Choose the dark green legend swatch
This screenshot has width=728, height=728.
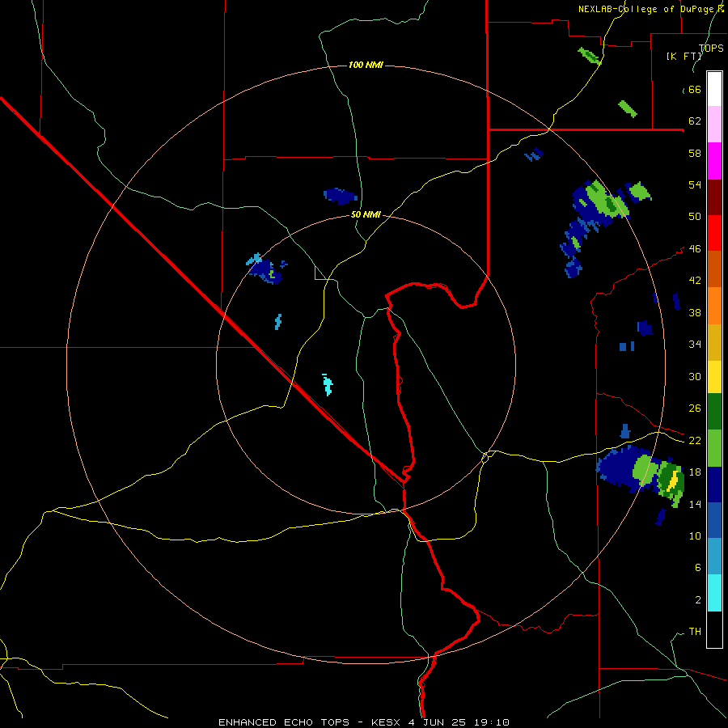coord(714,412)
